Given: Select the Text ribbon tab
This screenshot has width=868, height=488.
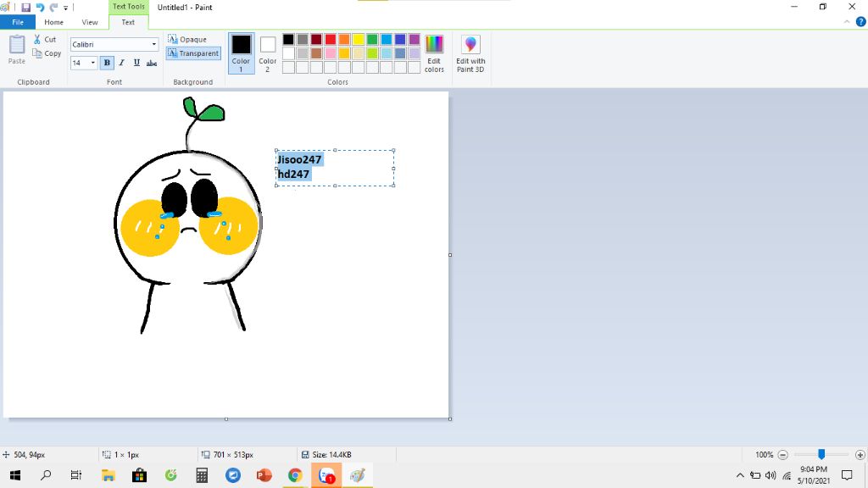Looking at the screenshot, I should coord(128,22).
